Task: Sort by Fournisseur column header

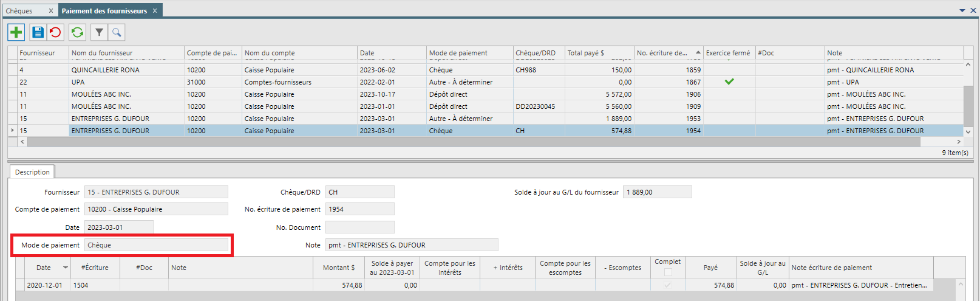Action: point(43,53)
